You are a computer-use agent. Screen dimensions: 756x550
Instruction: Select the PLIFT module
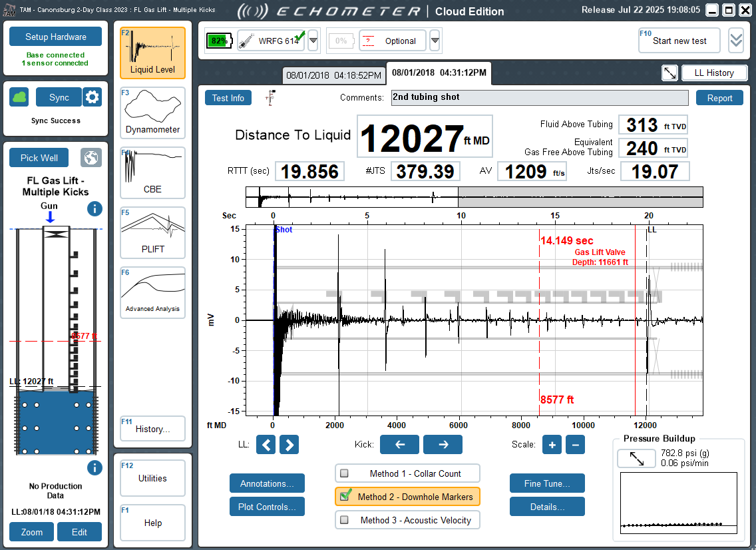click(x=152, y=232)
